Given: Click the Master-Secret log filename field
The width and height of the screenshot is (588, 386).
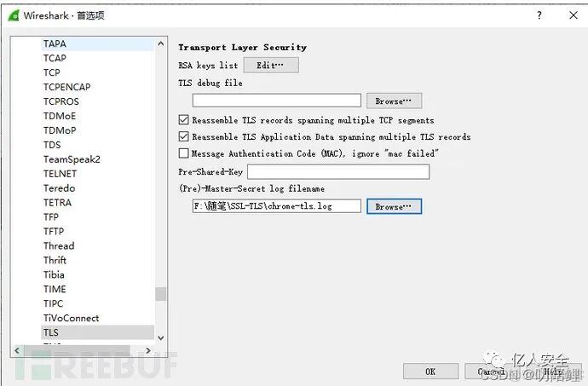Looking at the screenshot, I should click(277, 206).
